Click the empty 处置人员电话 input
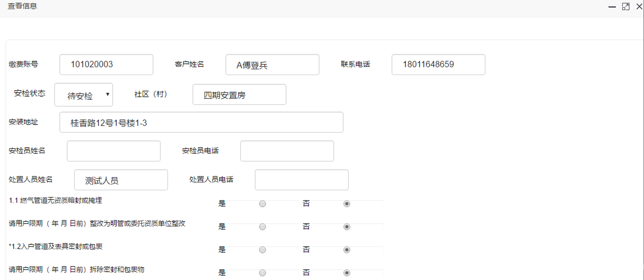Viewport: 644px width, 280px height. point(302,180)
